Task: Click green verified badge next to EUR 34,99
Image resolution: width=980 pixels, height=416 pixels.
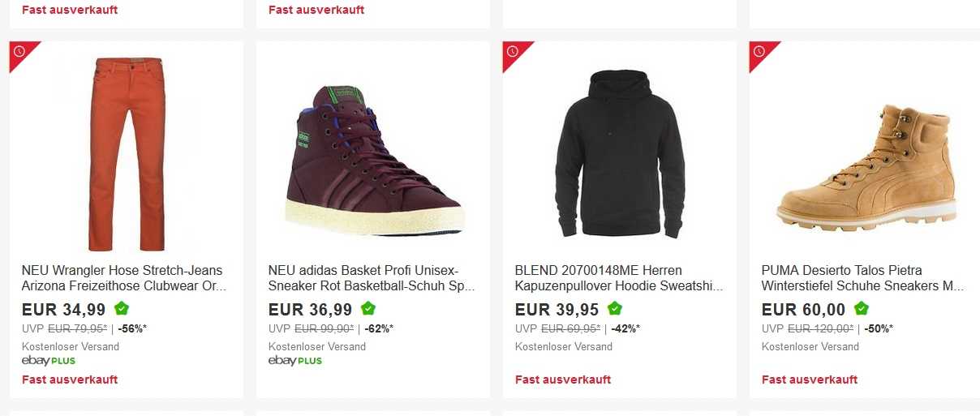Action: 122,308
